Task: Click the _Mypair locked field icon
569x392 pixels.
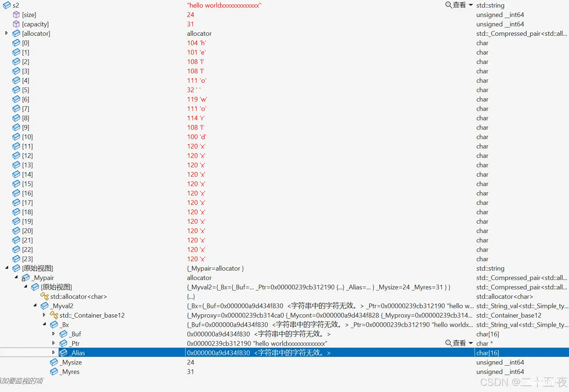Action: pyautogui.click(x=26, y=278)
